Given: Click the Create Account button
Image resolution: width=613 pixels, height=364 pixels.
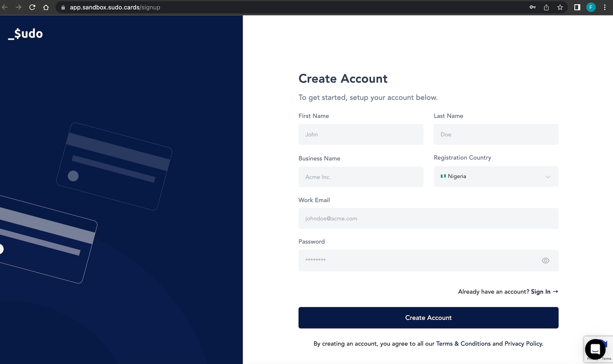Looking at the screenshot, I should point(428,318).
